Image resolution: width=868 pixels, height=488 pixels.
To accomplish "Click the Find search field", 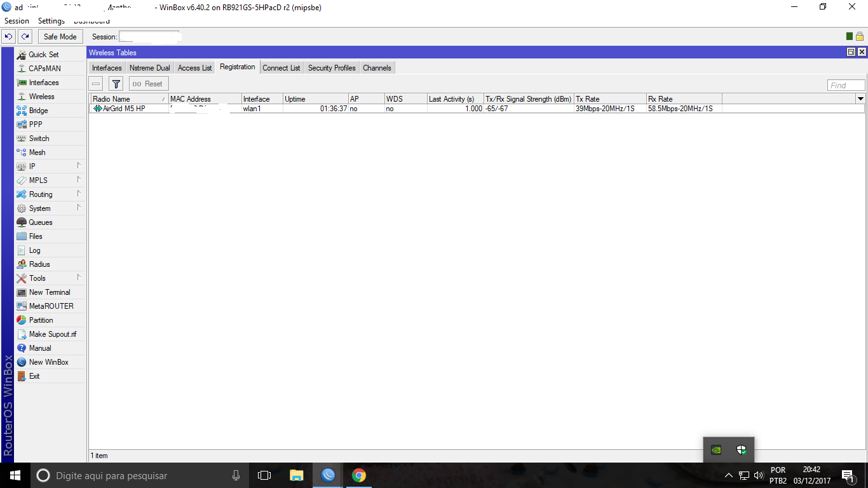I will pyautogui.click(x=846, y=85).
